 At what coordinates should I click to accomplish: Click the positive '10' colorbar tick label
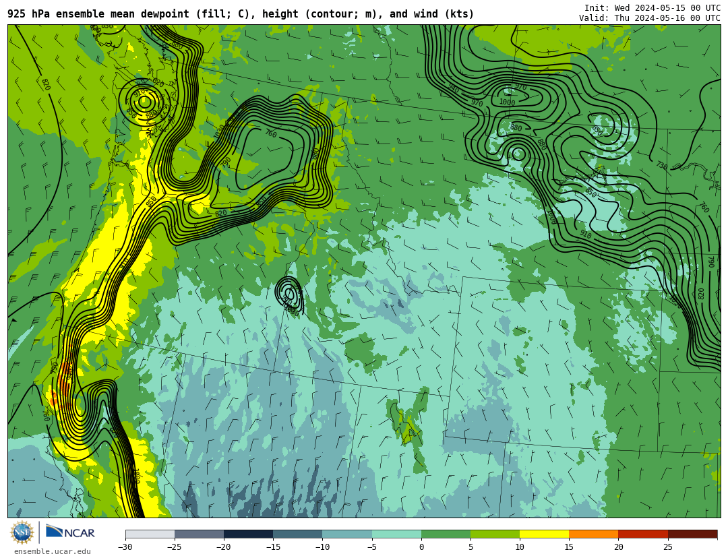520,547
